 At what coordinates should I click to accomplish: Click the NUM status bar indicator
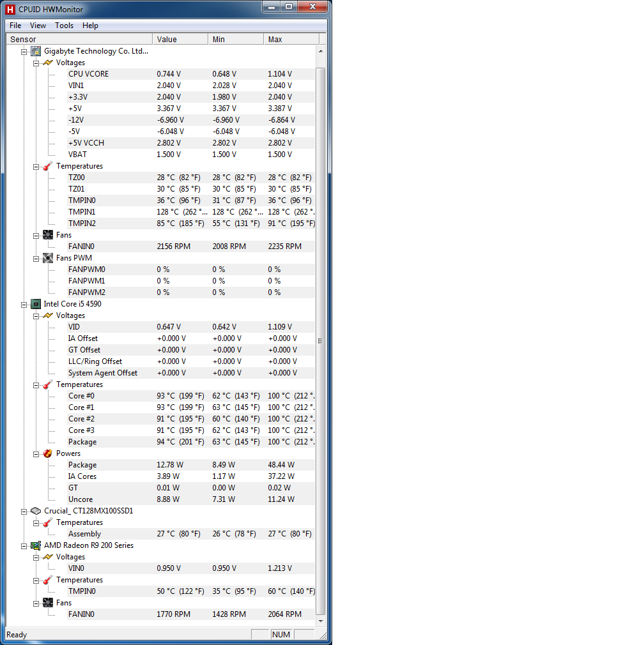pyautogui.click(x=281, y=634)
